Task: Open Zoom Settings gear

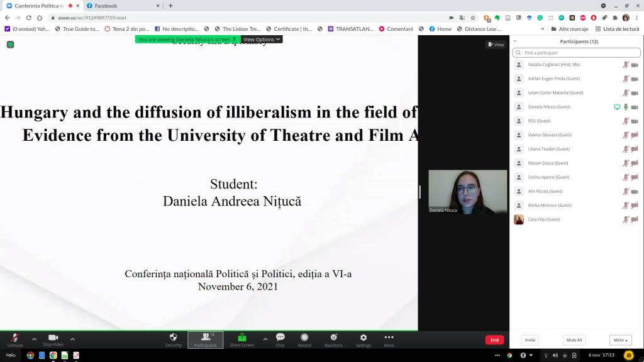Action: point(363,337)
